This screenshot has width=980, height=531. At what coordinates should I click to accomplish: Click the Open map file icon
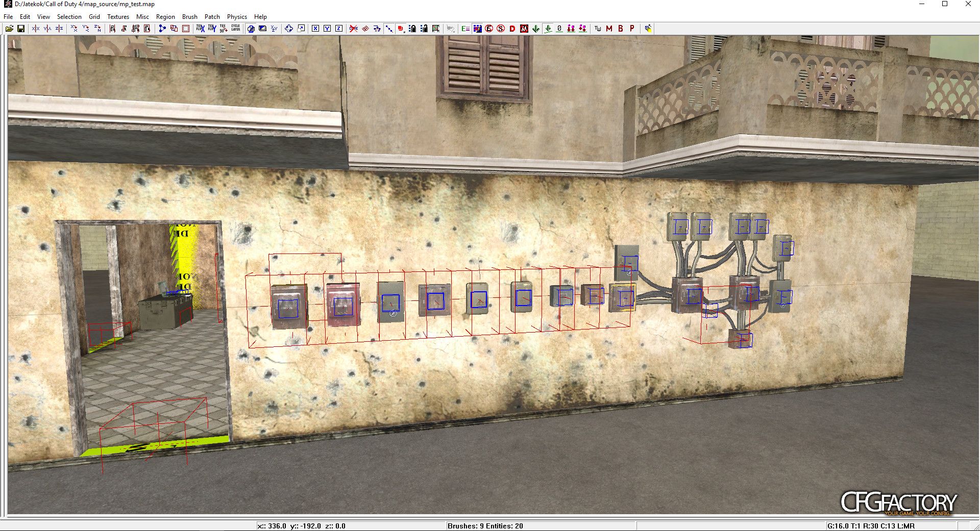[9, 29]
